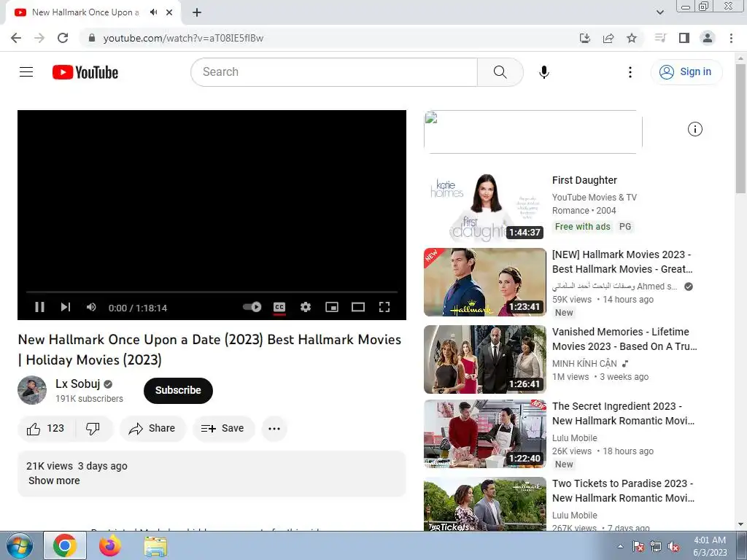The height and width of the screenshot is (560, 747).
Task: Open Windows Start menu
Action: [x=20, y=545]
